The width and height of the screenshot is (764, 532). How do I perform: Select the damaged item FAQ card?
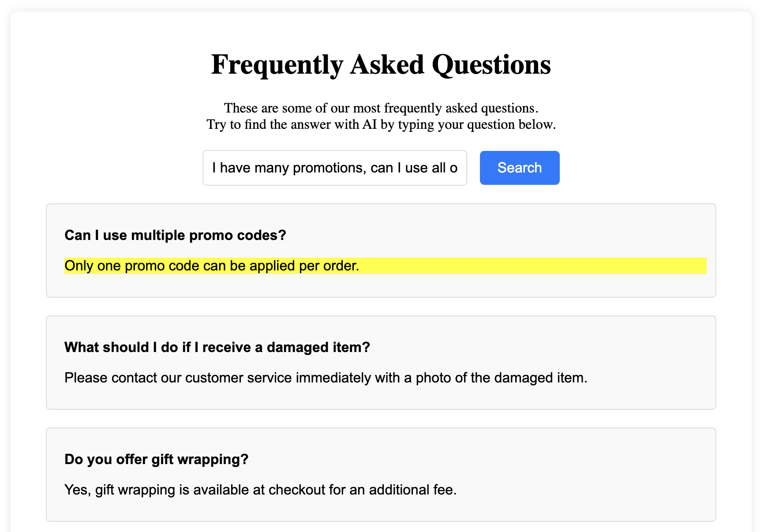click(x=381, y=363)
